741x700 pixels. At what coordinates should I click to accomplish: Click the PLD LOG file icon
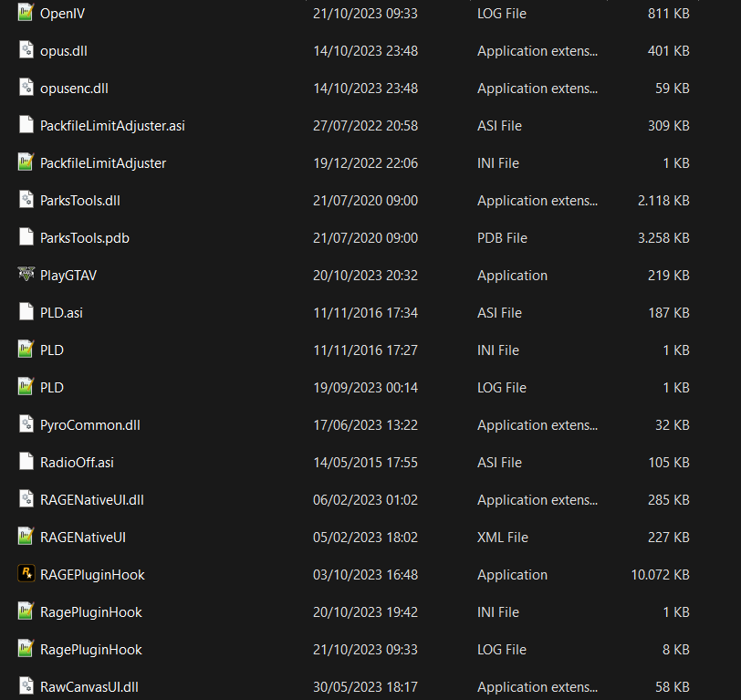coord(26,387)
